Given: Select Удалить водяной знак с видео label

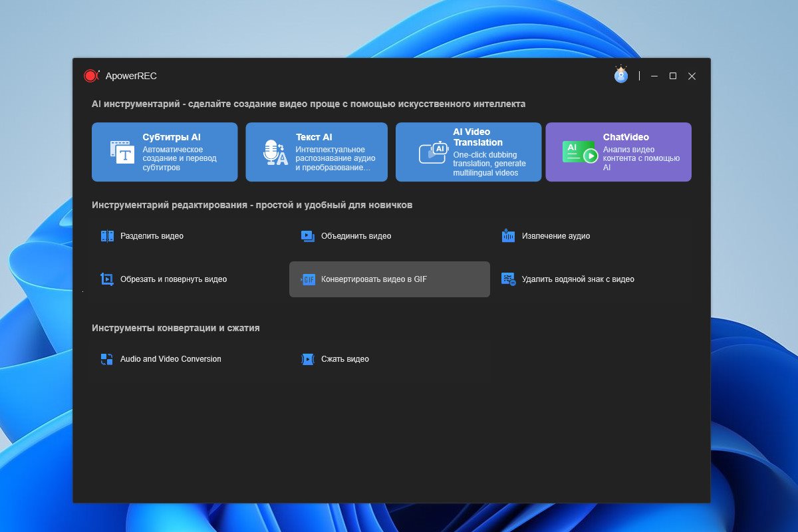Looking at the screenshot, I should [578, 279].
